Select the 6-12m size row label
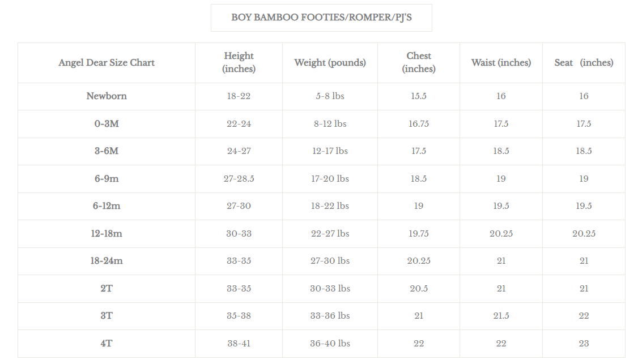Image resolution: width=638 pixels, height=364 pixels. (x=107, y=206)
